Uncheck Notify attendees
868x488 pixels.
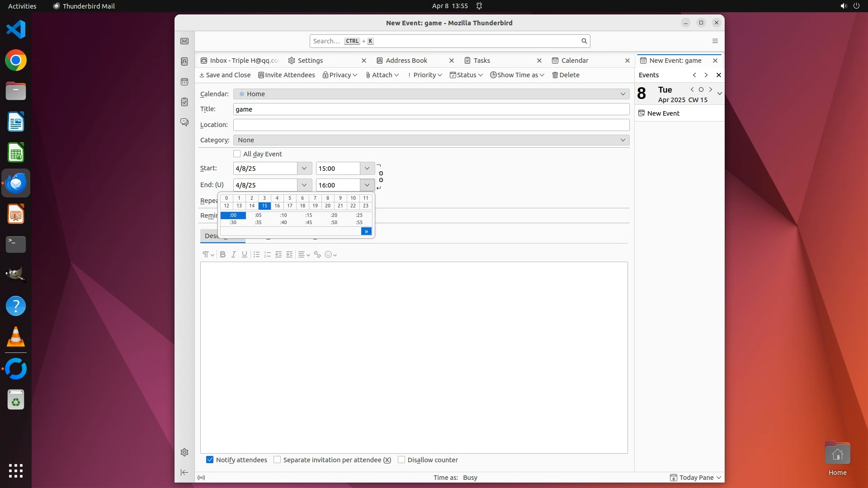210,460
